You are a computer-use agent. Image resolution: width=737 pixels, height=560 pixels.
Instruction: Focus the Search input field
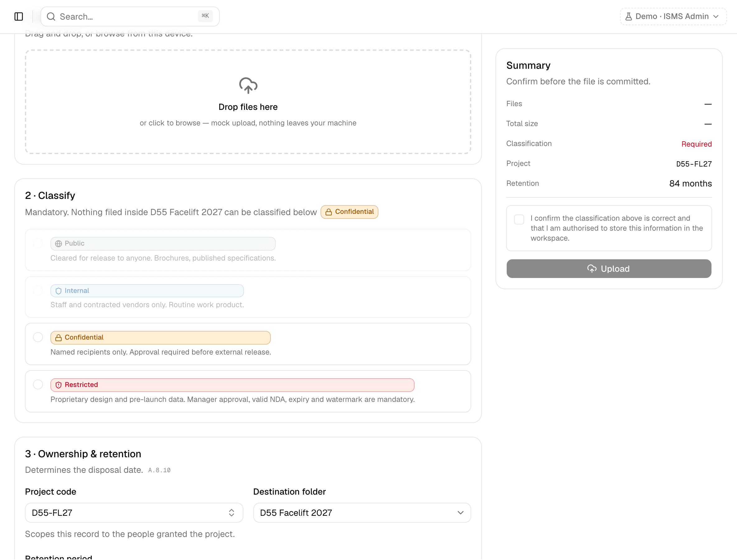pyautogui.click(x=130, y=16)
